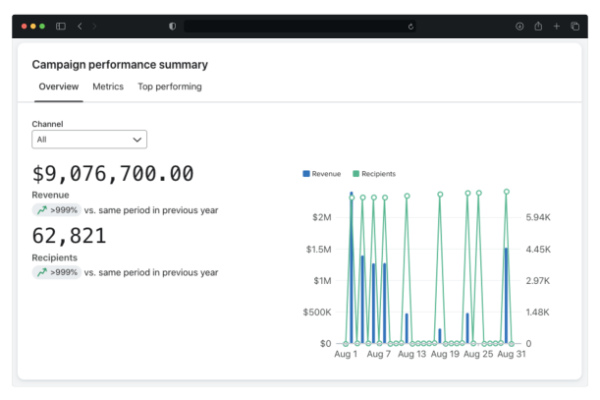600x400 pixels.
Task: Reload the page with refresh icon
Action: (x=411, y=26)
